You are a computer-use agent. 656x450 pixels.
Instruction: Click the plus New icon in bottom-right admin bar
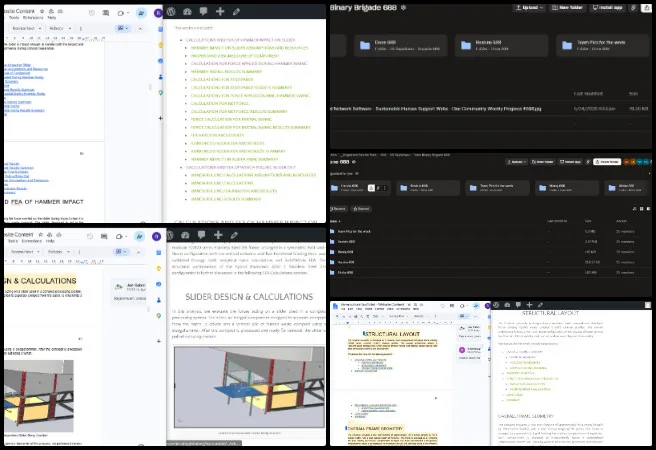pos(529,305)
